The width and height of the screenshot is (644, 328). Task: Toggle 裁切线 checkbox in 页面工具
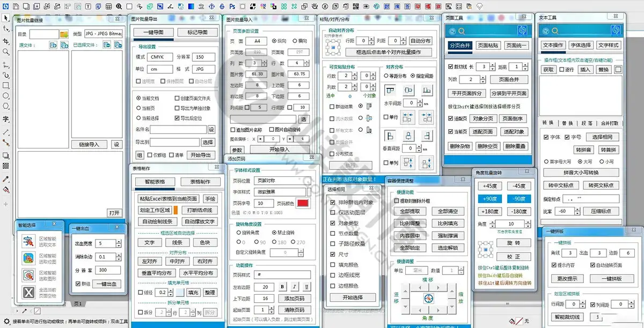tap(451, 67)
